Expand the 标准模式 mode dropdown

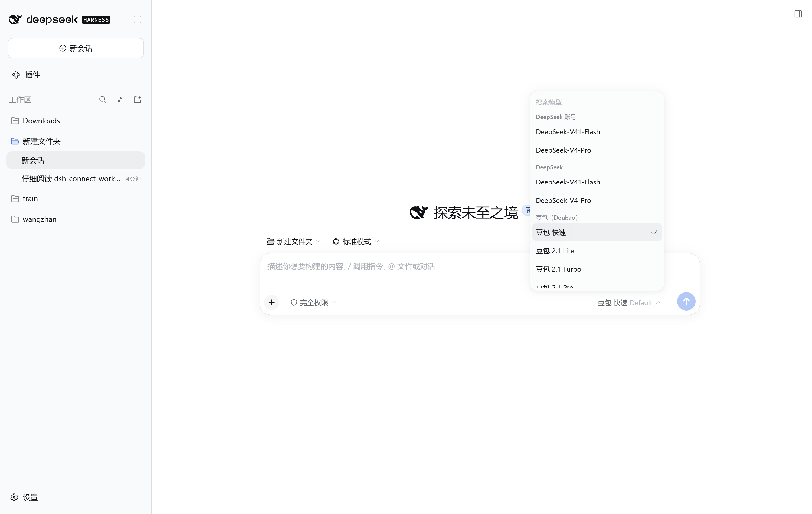pos(356,241)
